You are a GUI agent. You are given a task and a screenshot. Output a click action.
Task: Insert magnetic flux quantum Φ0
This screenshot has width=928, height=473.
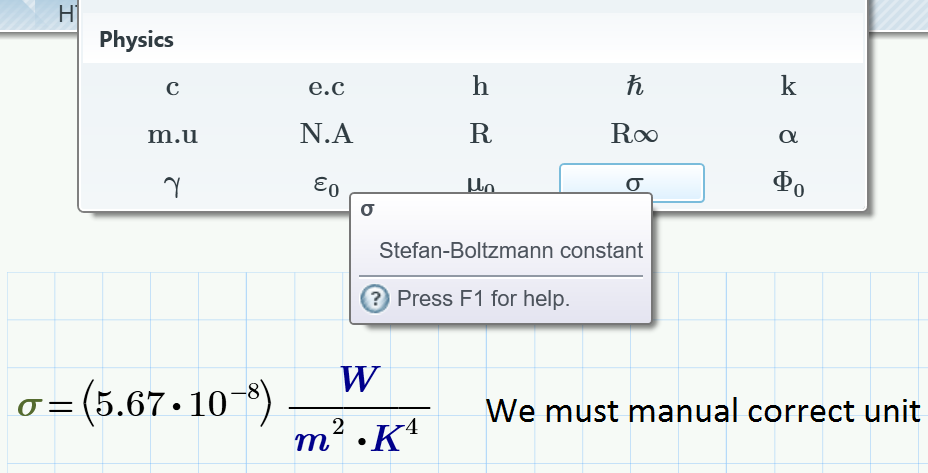pos(788,184)
